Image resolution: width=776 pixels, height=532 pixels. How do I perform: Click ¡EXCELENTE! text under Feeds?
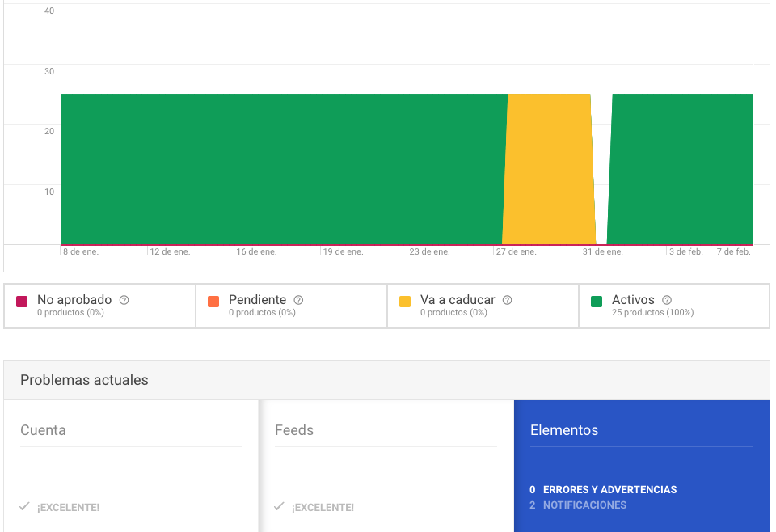tap(323, 508)
